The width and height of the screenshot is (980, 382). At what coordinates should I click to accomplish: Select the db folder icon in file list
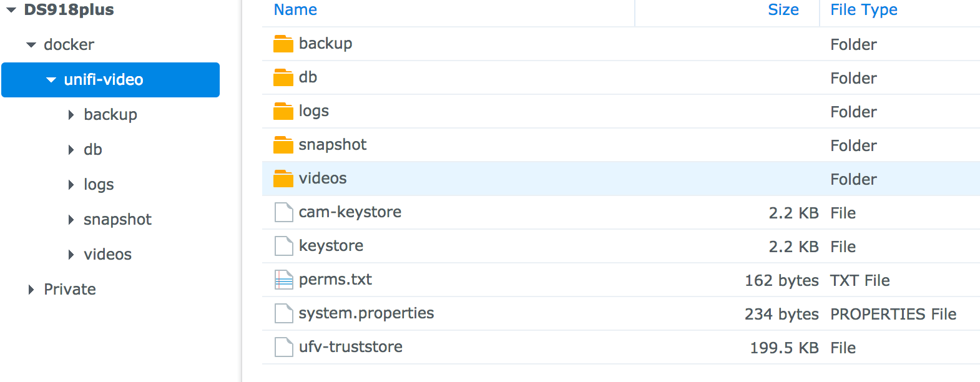[283, 77]
